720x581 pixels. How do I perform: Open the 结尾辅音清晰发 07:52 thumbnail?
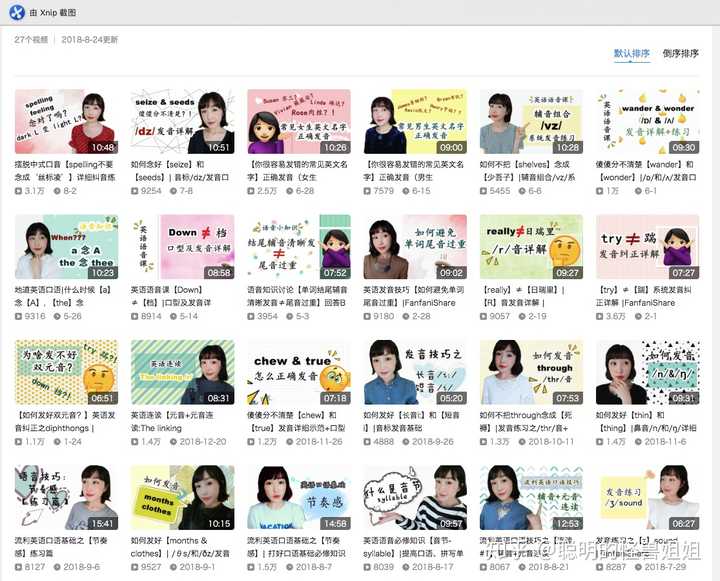point(299,247)
